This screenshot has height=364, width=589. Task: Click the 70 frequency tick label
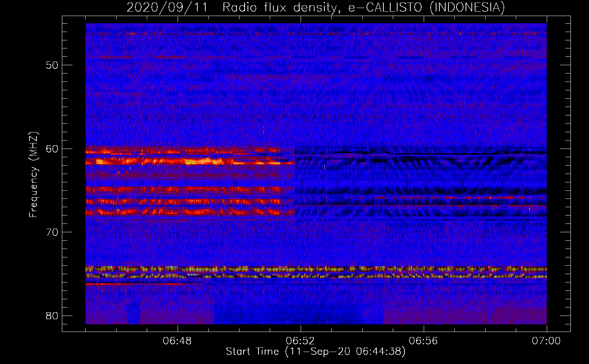click(x=52, y=232)
